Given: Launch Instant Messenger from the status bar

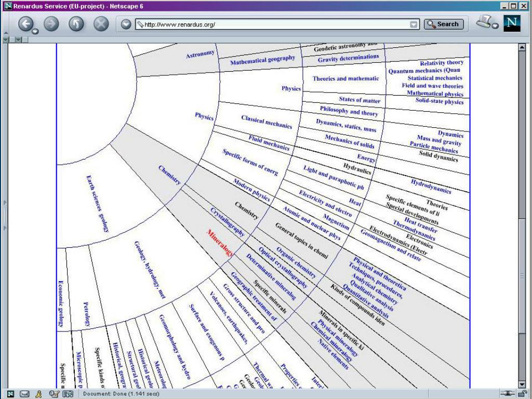Looking at the screenshot, I should (x=38, y=394).
